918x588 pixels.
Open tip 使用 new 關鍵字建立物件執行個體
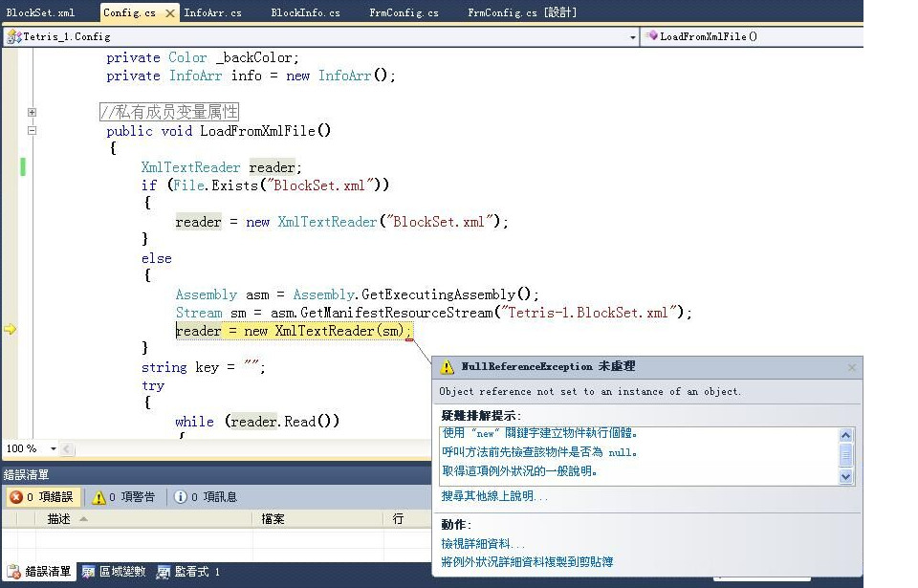point(539,433)
